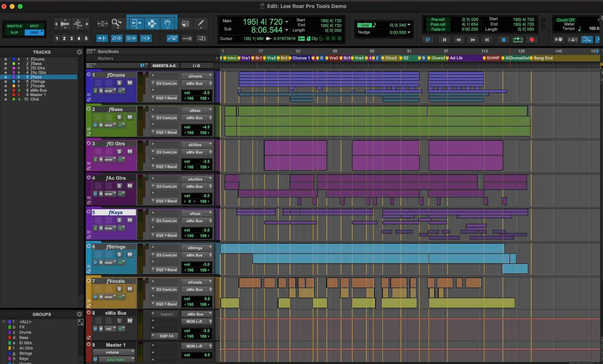Open fVocals automation mode dropdown
Screen dimensions: 603x364
coord(121,297)
